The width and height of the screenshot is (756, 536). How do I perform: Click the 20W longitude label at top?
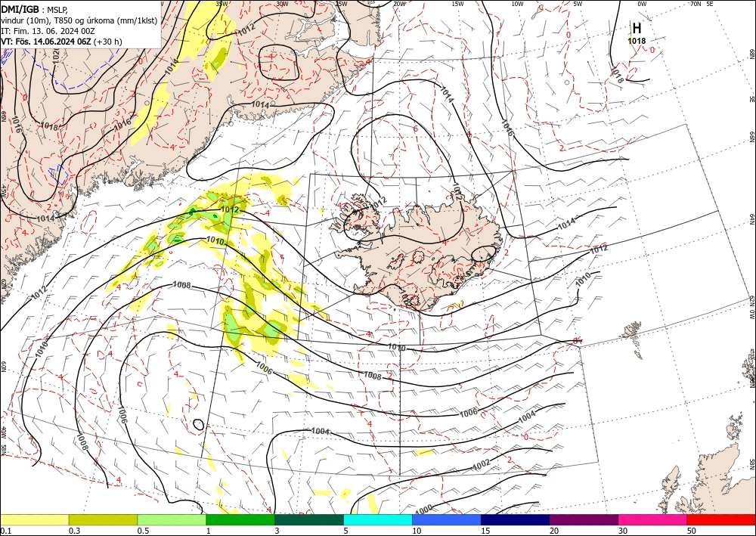[399, 4]
